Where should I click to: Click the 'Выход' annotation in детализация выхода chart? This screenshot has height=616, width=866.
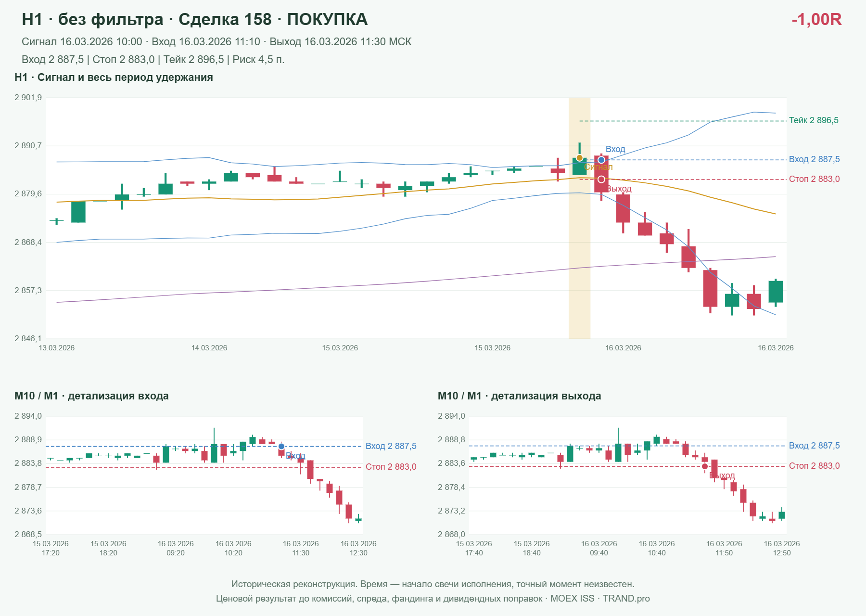pyautogui.click(x=722, y=476)
